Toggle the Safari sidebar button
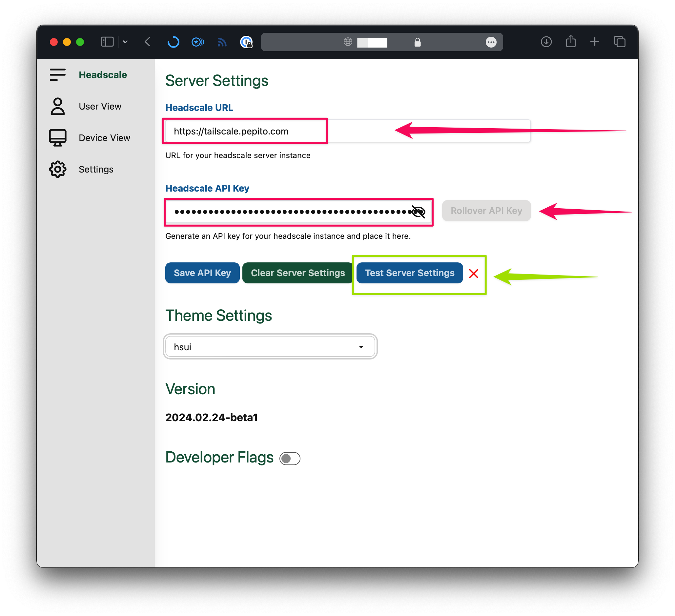 pyautogui.click(x=107, y=42)
